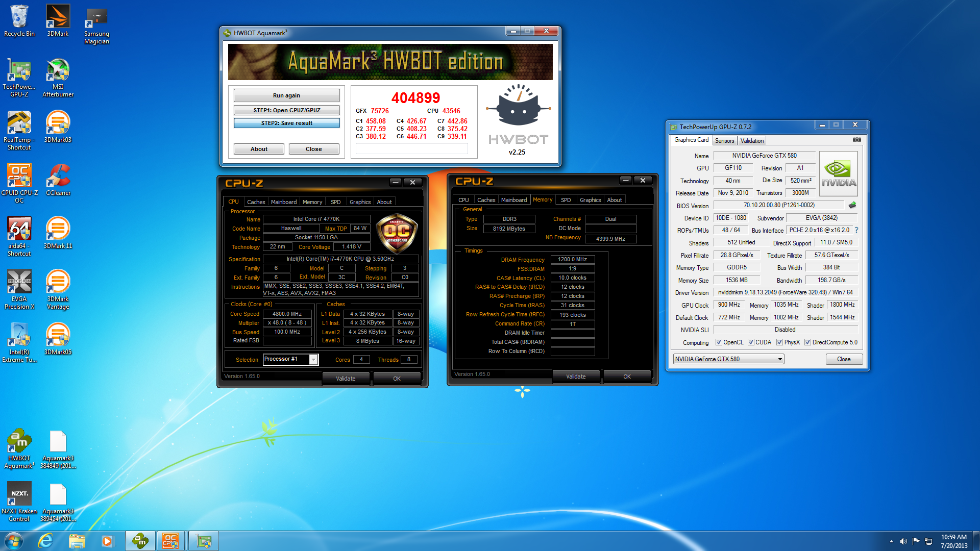Open Internet Explorer from the taskbar
The image size is (980, 551).
tap(45, 541)
